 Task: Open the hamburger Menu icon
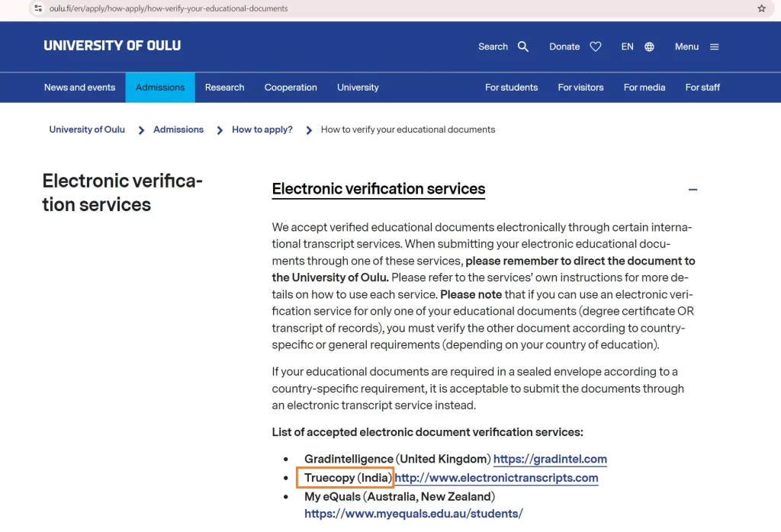pos(714,46)
